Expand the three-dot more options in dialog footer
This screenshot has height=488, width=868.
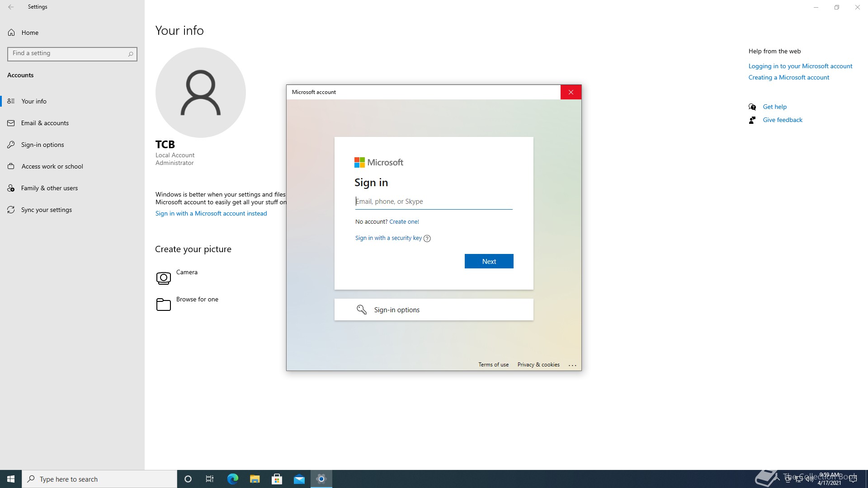[572, 365]
